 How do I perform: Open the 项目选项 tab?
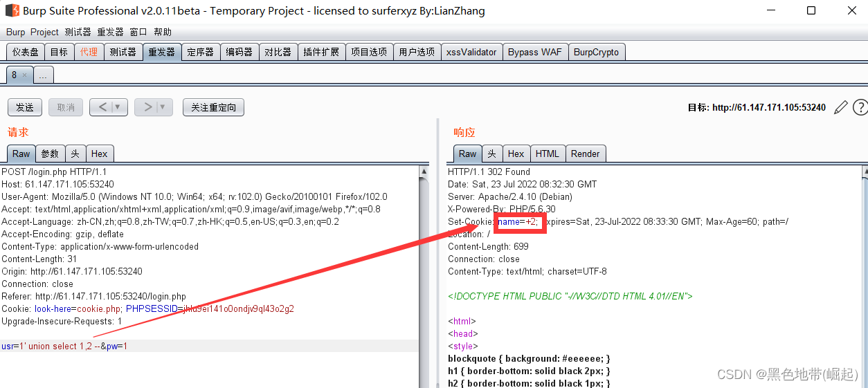coord(369,52)
